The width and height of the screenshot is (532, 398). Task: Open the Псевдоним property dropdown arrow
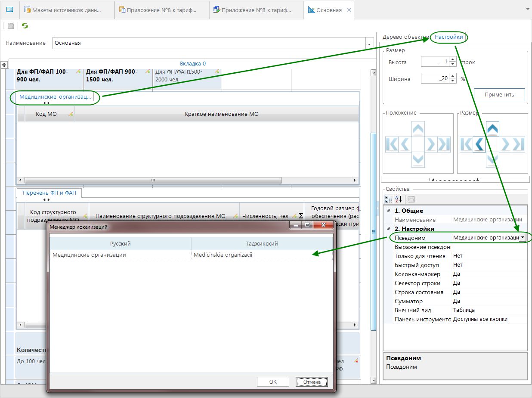tap(523, 237)
